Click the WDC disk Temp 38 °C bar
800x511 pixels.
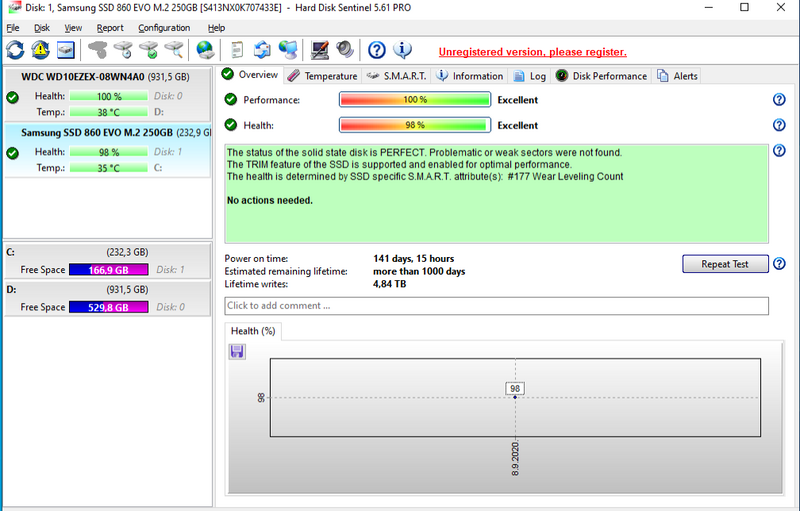click(109, 112)
